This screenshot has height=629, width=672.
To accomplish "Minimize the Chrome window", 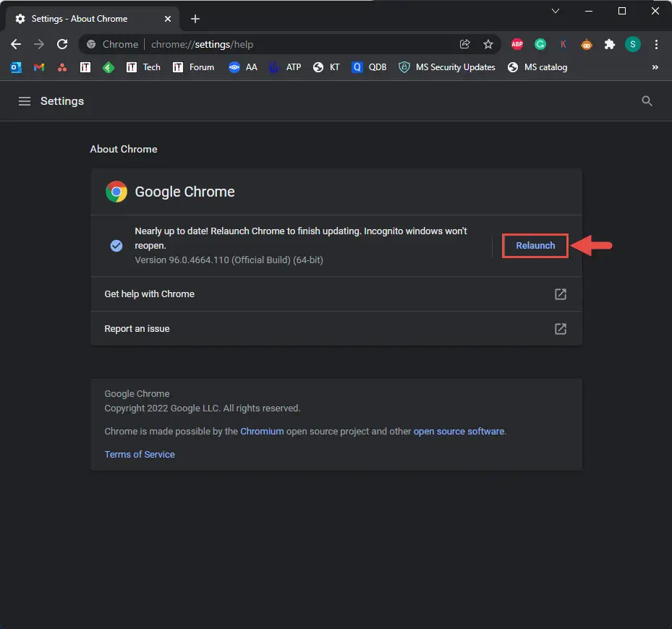I will tap(589, 11).
